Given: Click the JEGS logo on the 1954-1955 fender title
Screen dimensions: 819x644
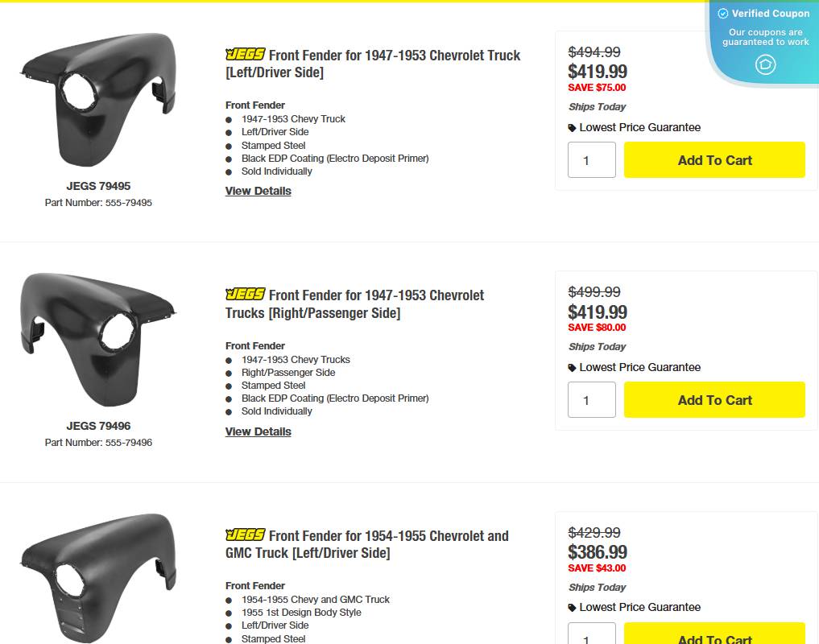Looking at the screenshot, I should [x=245, y=535].
